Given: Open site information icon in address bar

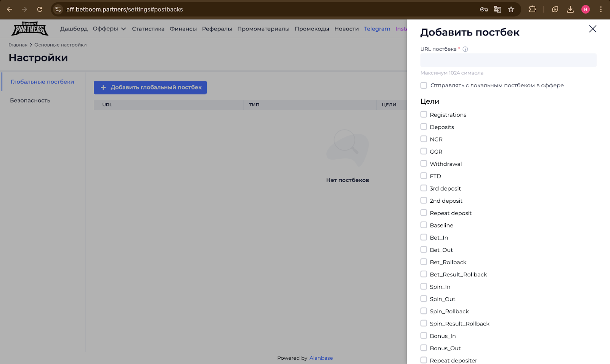Looking at the screenshot, I should click(58, 10).
